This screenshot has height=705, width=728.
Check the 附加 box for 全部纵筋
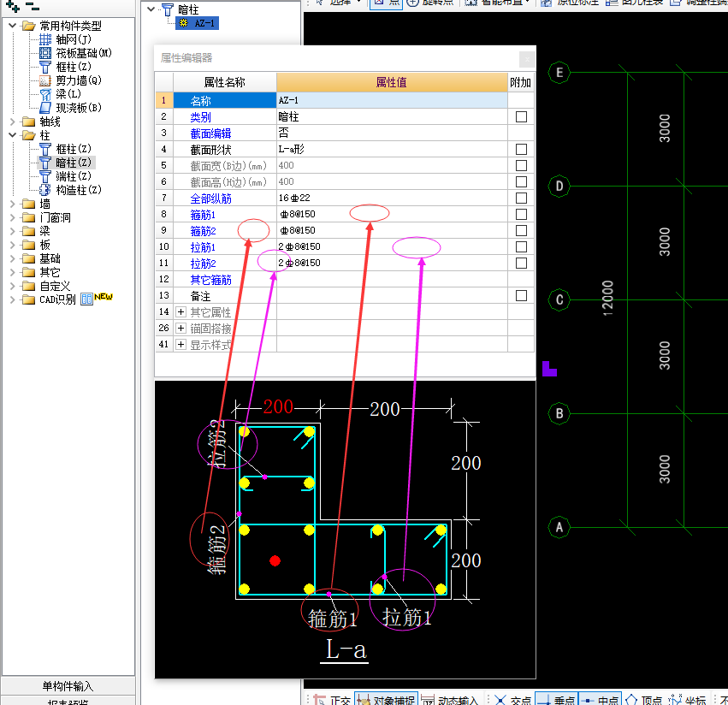click(521, 198)
